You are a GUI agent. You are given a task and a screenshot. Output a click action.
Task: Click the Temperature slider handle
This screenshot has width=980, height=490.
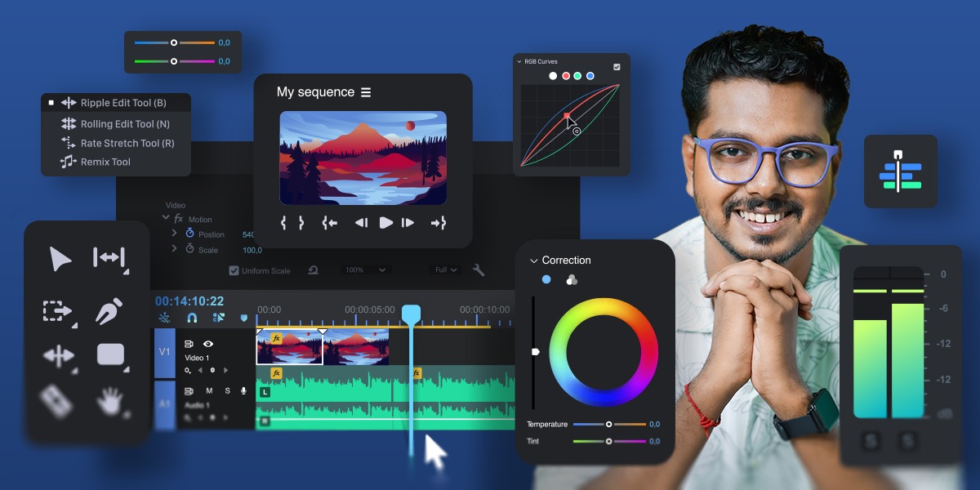[608, 425]
